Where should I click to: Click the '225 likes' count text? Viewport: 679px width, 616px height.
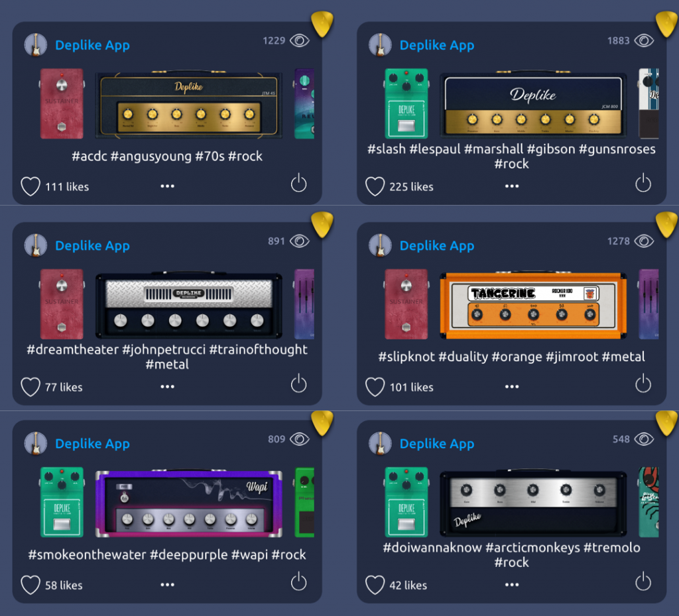[x=411, y=187]
